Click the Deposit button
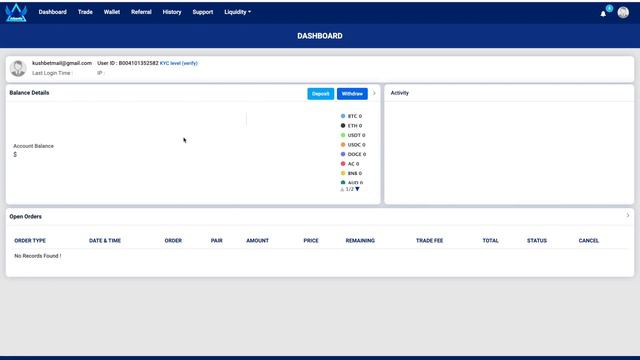The image size is (640, 360). tap(320, 94)
